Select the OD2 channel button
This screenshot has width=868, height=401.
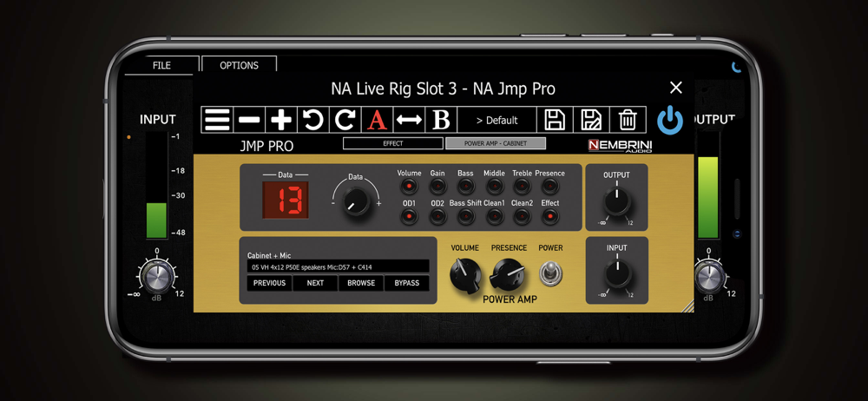pyautogui.click(x=437, y=216)
